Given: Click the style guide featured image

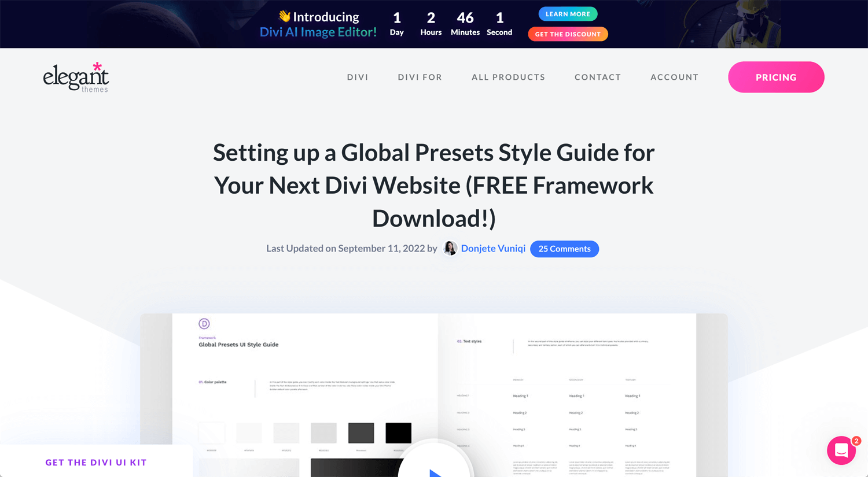Looking at the screenshot, I should [x=434, y=395].
